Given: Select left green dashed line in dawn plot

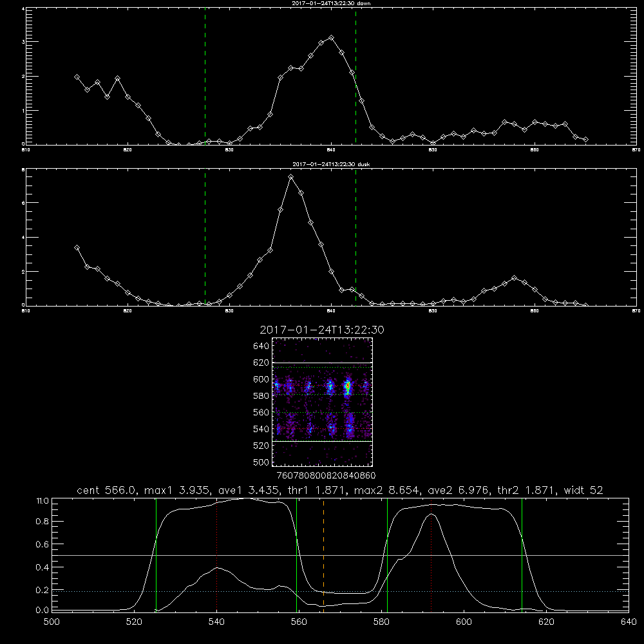Looking at the screenshot, I should point(205,76).
